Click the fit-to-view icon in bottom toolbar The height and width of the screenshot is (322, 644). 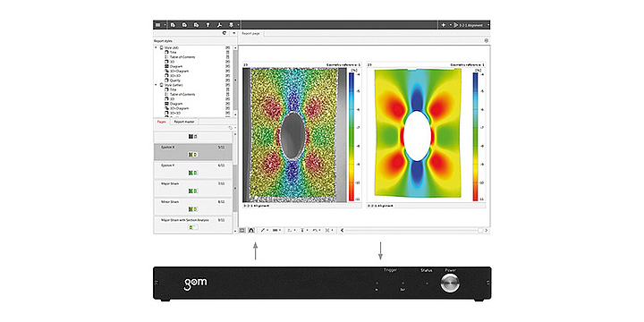(x=242, y=231)
